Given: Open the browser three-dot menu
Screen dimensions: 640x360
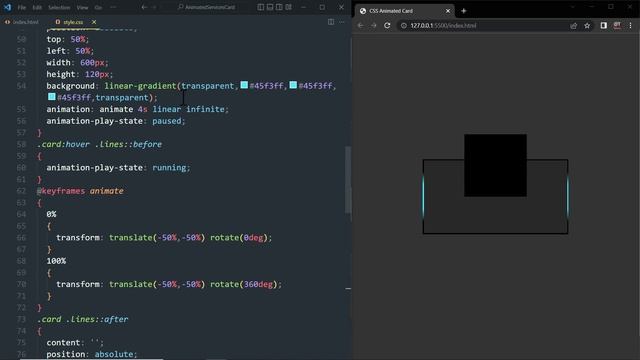Looking at the screenshot, I should pyautogui.click(x=631, y=25).
